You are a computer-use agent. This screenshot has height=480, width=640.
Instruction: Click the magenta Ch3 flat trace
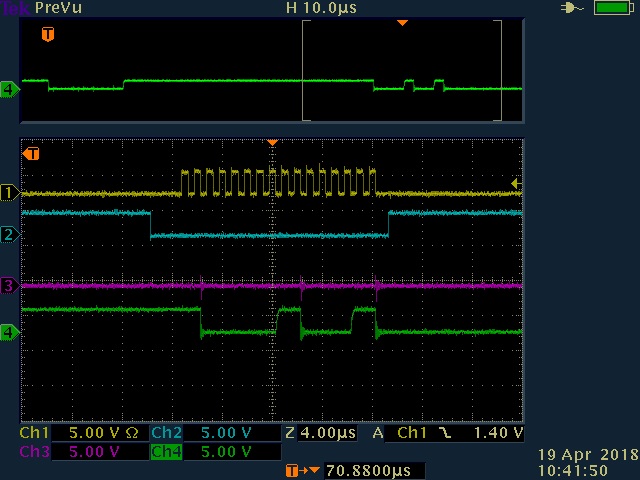(271, 286)
